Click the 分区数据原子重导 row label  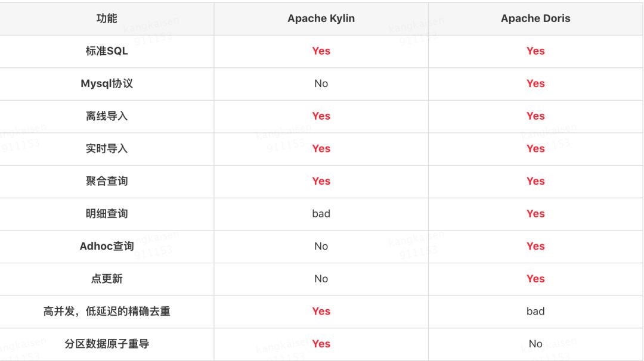pos(107,344)
